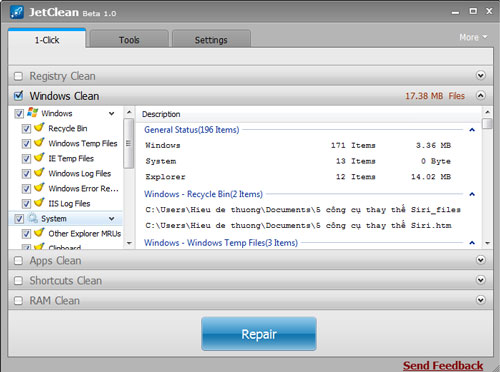Viewport: 500px width, 372px height.
Task: Uncheck the Windows Log Files checkbox
Action: tap(26, 174)
